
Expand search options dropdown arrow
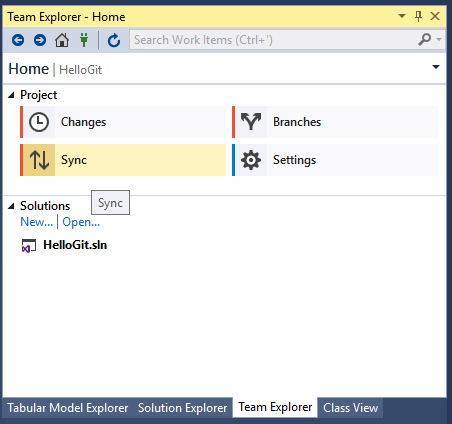coord(439,40)
